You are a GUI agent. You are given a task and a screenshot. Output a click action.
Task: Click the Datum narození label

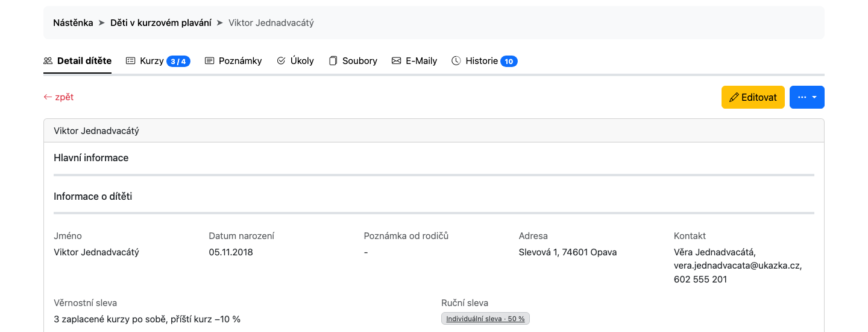coord(242,236)
